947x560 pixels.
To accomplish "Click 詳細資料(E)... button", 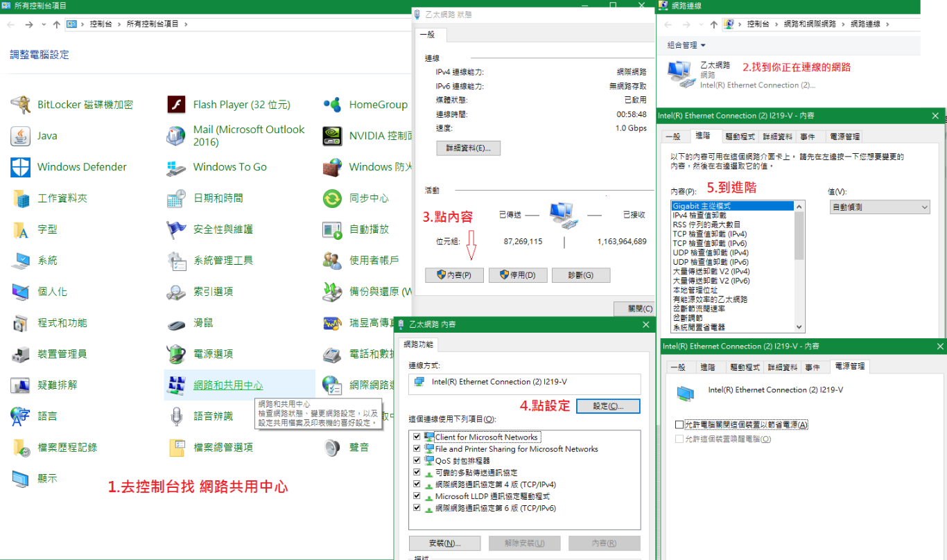I will point(468,148).
